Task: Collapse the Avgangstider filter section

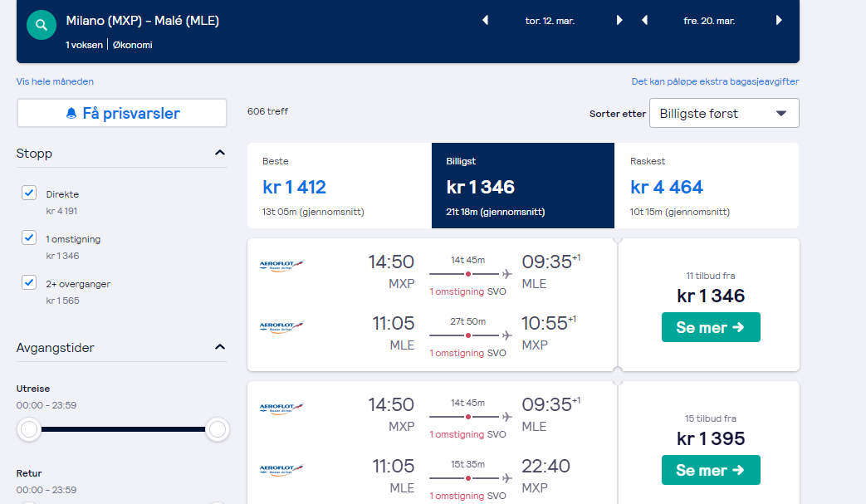Action: point(220,347)
